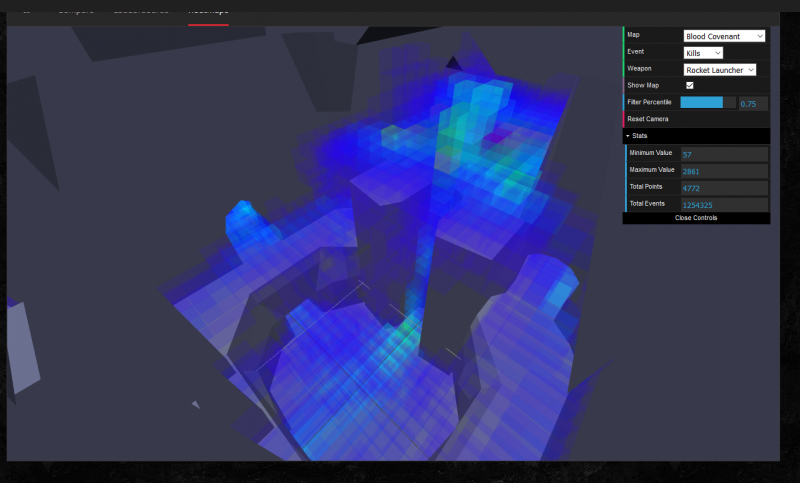800x483 pixels.
Task: Uncheck the Show Map checkbox
Action: point(689,86)
